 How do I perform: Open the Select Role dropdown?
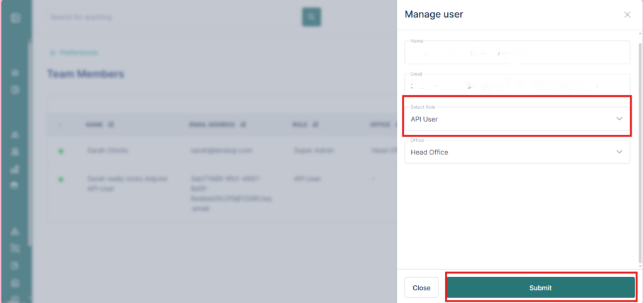(516, 119)
